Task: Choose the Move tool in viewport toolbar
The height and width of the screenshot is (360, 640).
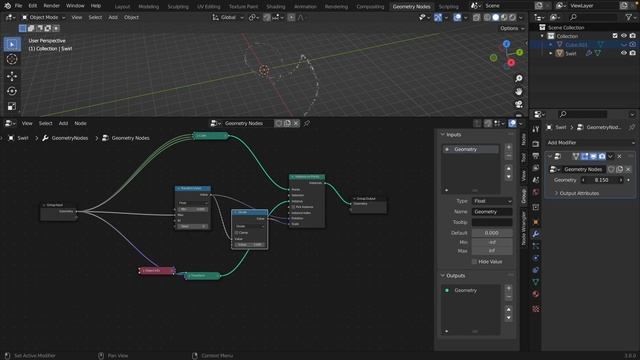Action: point(12,76)
